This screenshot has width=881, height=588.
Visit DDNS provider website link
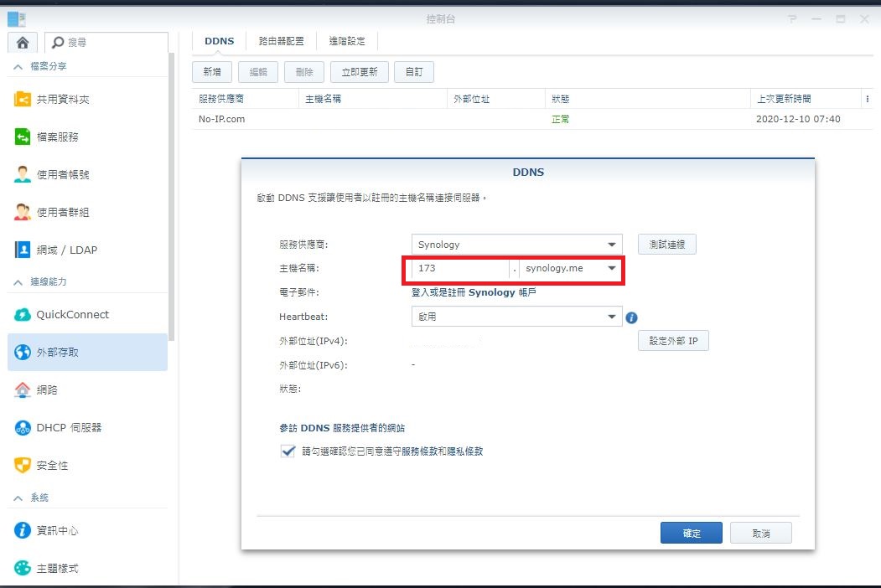click(x=342, y=428)
